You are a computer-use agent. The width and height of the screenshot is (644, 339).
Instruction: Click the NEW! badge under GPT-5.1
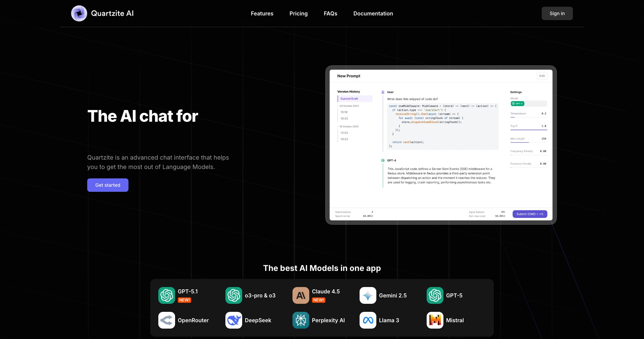pyautogui.click(x=184, y=300)
